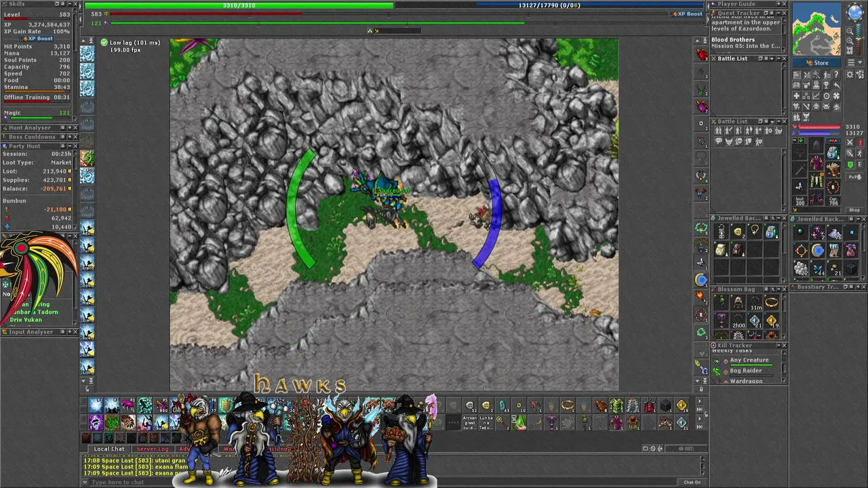Toggle skull filter in lower Battle List
This screenshot has width=868, height=488.
[738, 141]
